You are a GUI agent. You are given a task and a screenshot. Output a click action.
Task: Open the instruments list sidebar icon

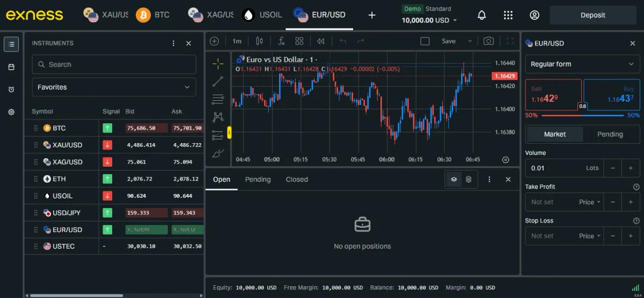click(x=11, y=44)
